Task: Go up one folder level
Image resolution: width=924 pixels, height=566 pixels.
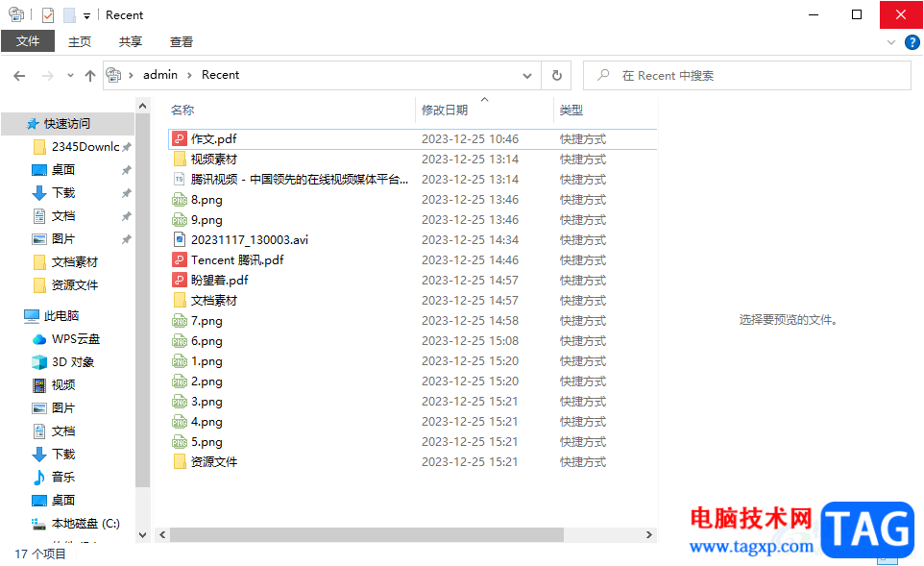Action: click(90, 76)
